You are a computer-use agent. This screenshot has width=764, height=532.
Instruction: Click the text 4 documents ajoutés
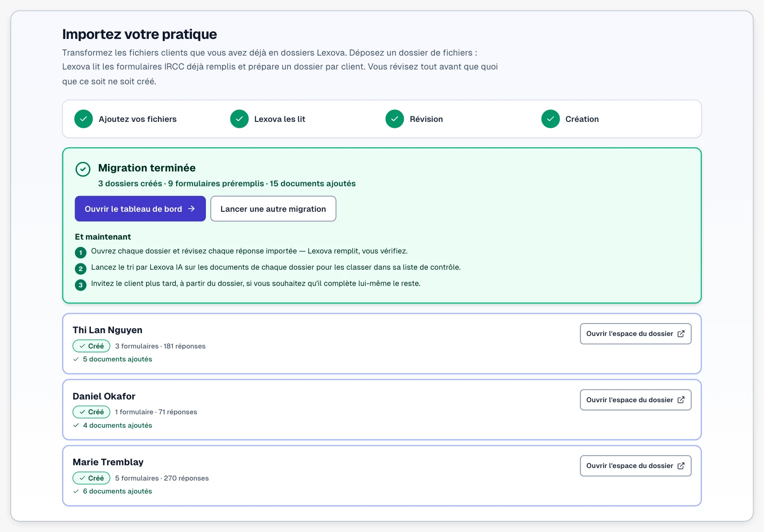click(117, 425)
